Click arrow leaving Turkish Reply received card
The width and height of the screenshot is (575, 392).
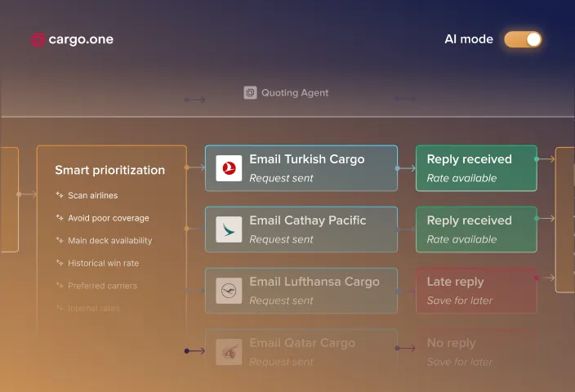tap(546, 158)
